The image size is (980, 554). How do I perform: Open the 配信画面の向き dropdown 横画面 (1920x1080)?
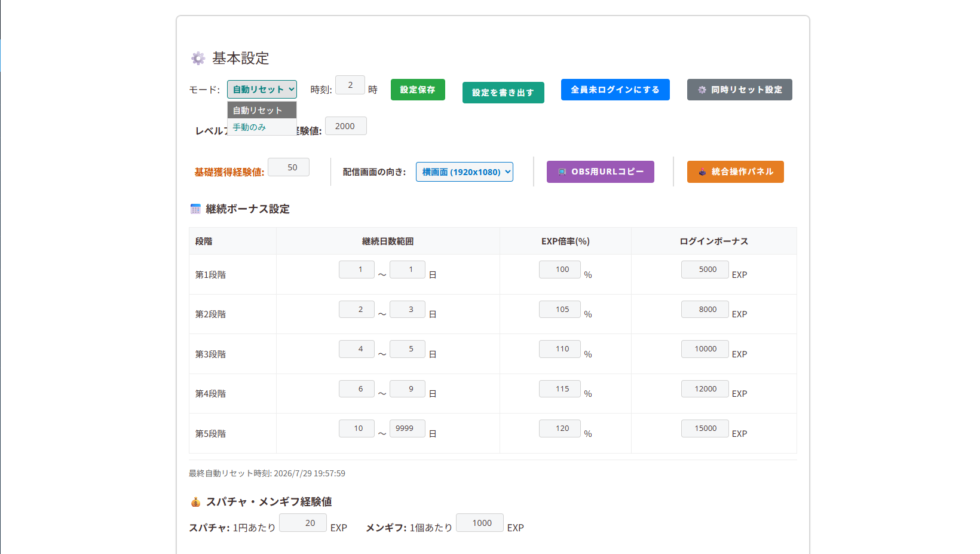[464, 172]
